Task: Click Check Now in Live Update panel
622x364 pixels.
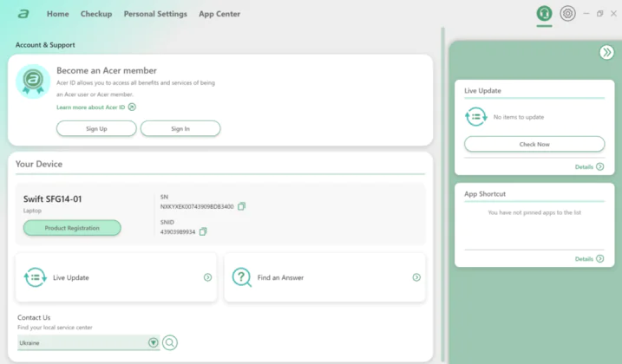Action: click(534, 144)
